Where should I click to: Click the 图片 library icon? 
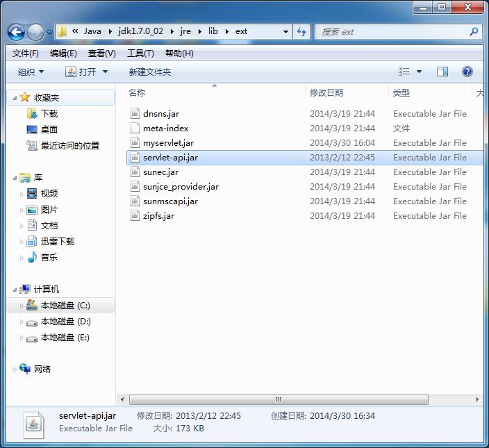pos(32,210)
